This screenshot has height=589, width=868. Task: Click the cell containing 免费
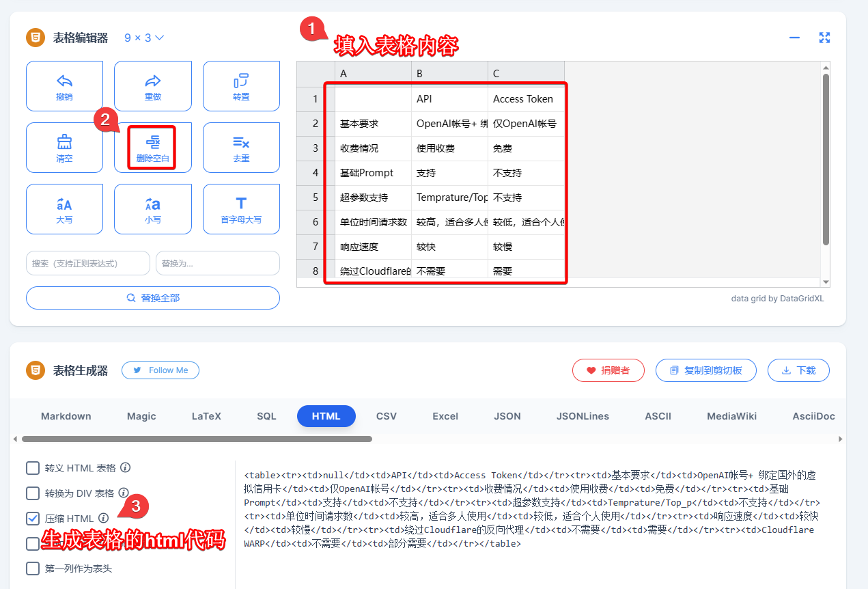[526, 148]
